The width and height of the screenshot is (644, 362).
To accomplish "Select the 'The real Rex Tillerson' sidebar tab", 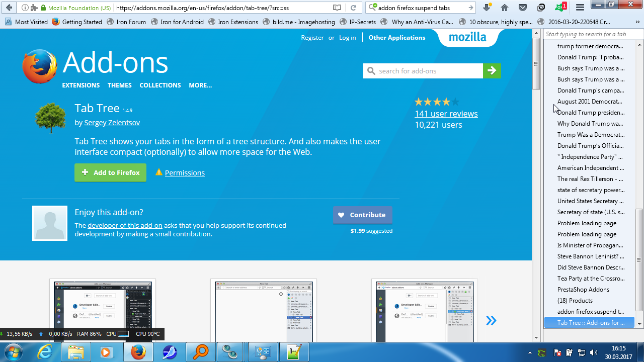I will point(589,179).
